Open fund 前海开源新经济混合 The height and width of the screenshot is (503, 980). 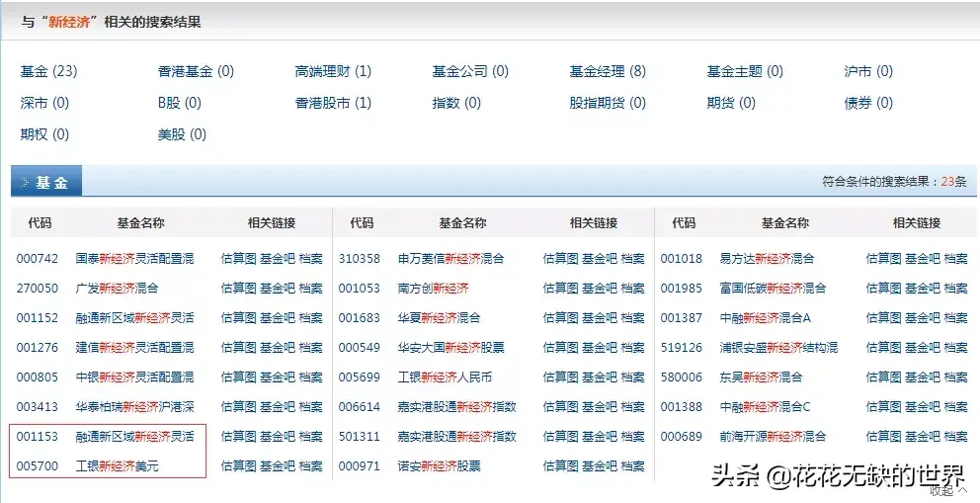point(773,436)
